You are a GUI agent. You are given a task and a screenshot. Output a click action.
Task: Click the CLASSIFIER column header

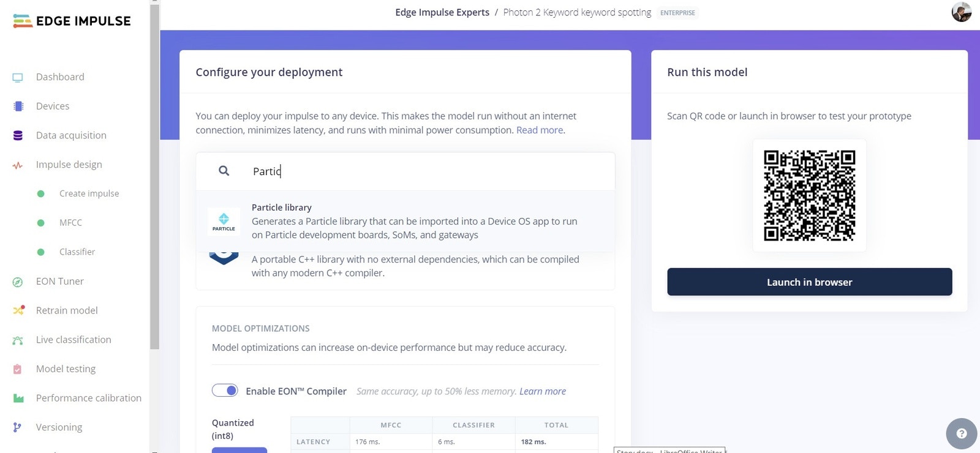coord(473,425)
